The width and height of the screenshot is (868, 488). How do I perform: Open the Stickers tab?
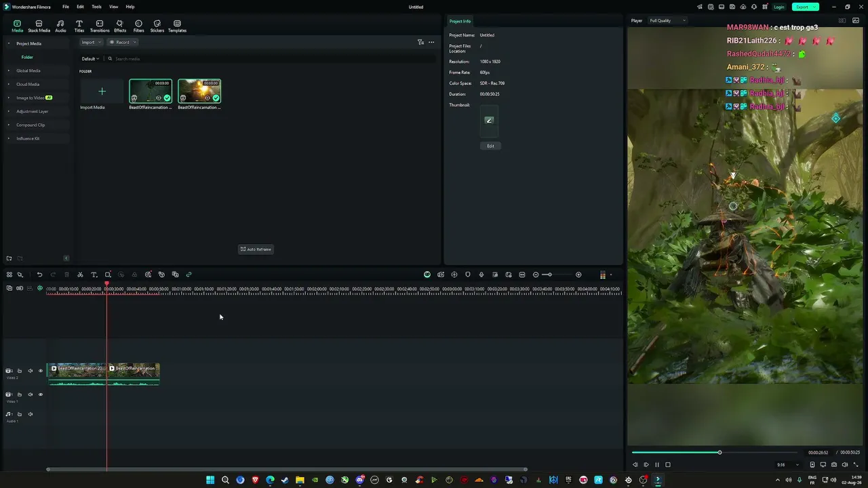point(157,26)
